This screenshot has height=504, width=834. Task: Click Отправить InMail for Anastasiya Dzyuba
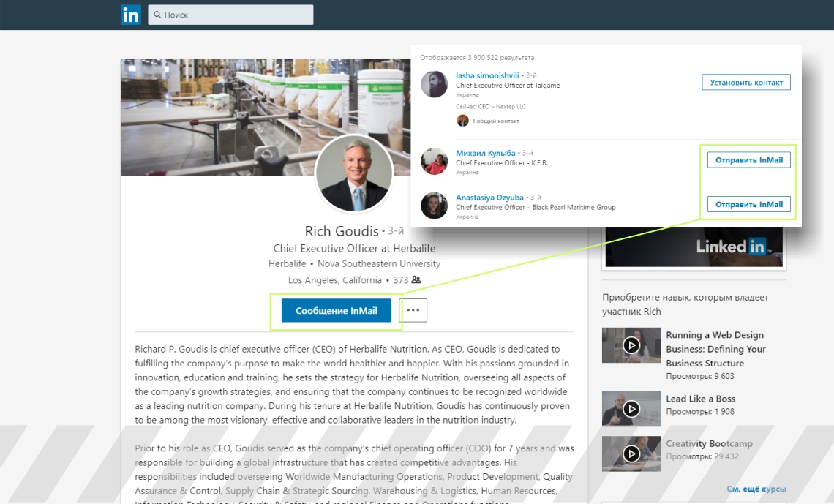tap(749, 204)
